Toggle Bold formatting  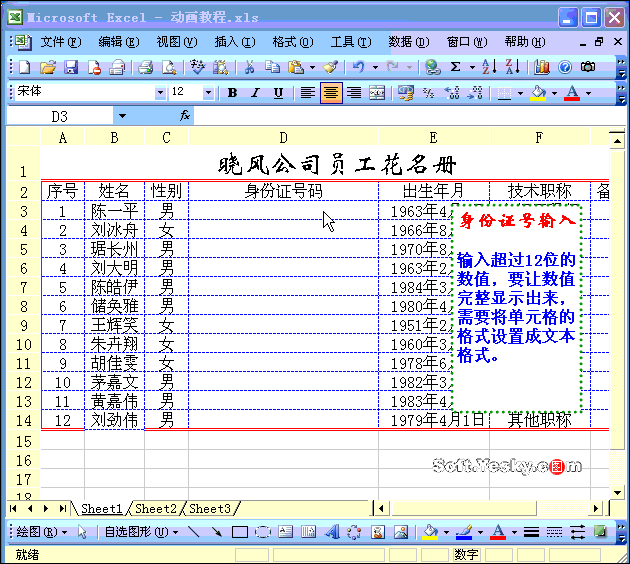point(232,93)
